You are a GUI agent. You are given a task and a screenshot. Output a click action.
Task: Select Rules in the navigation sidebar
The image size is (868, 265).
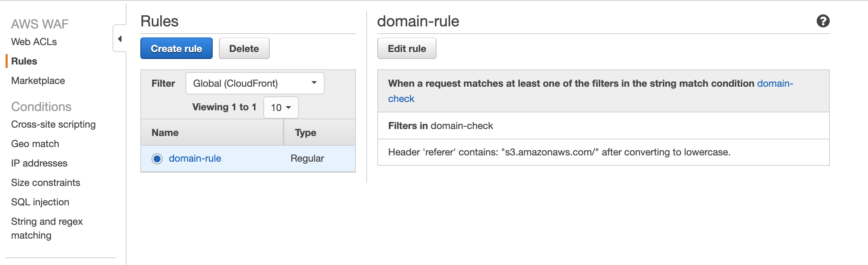point(24,61)
